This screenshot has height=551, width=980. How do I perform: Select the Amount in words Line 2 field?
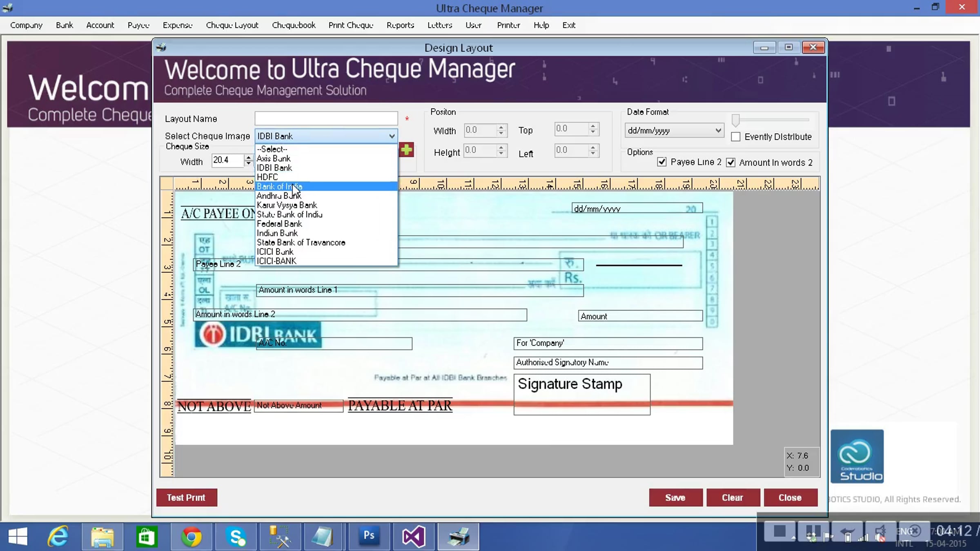coord(360,315)
